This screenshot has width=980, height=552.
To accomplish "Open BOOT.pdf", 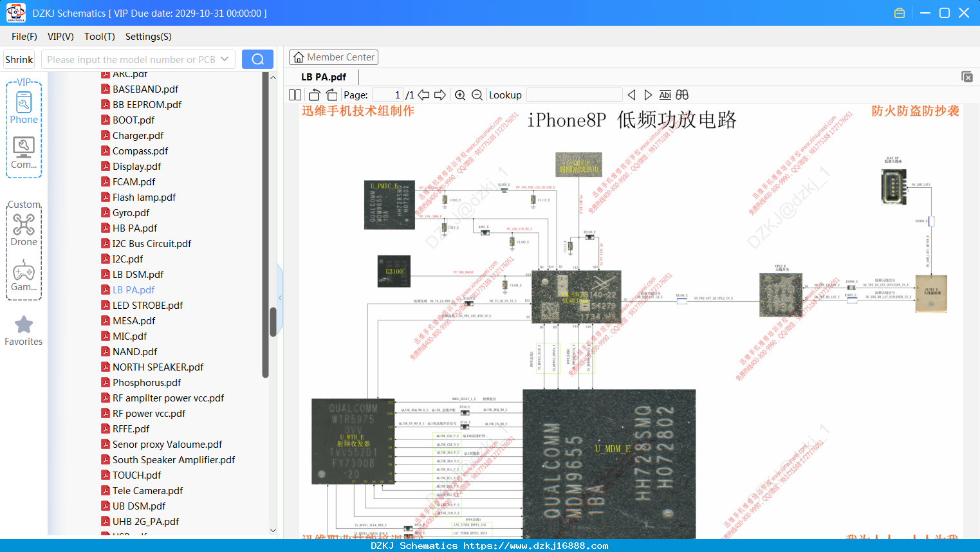I will (133, 120).
